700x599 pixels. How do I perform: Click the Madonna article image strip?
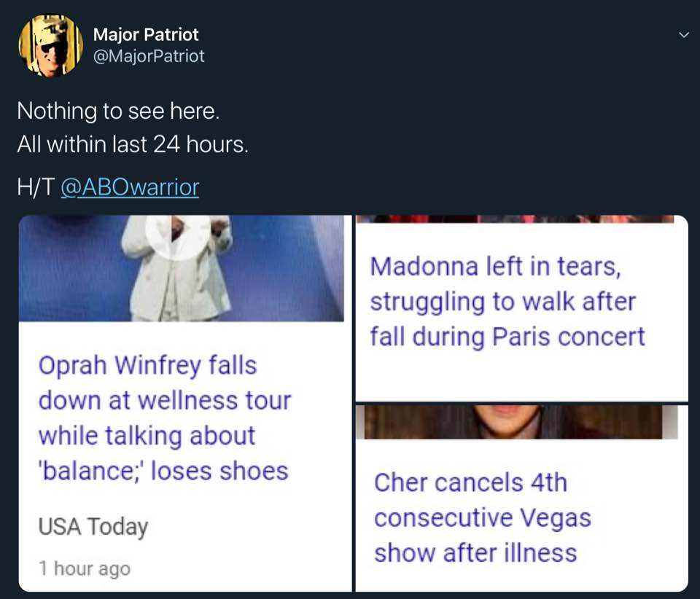[x=515, y=219]
